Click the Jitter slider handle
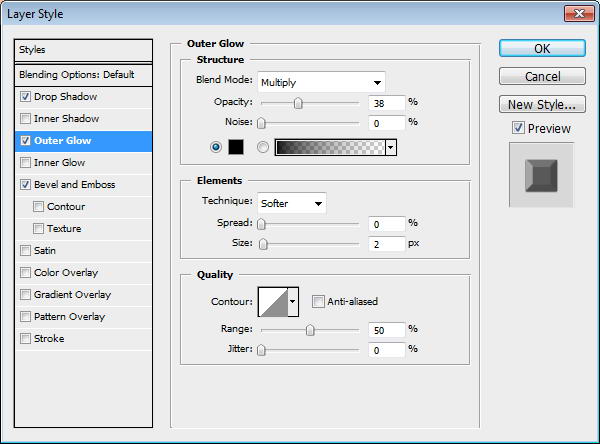The image size is (600, 444). 261,350
